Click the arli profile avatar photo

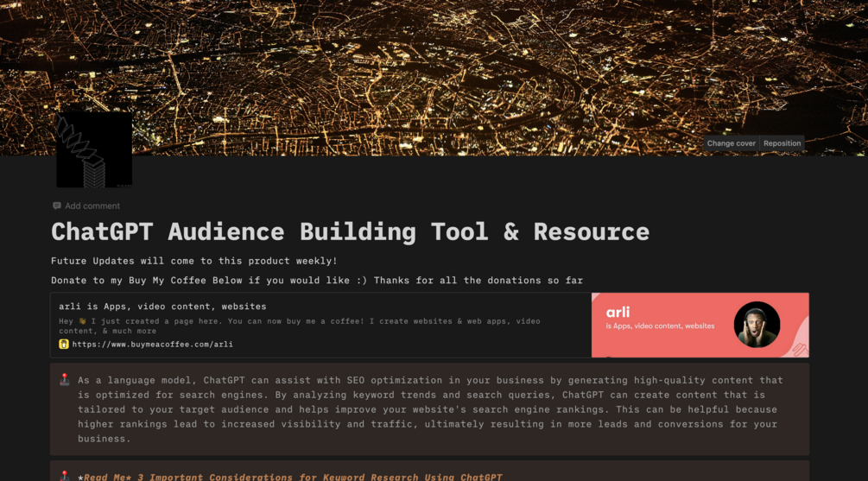(757, 325)
